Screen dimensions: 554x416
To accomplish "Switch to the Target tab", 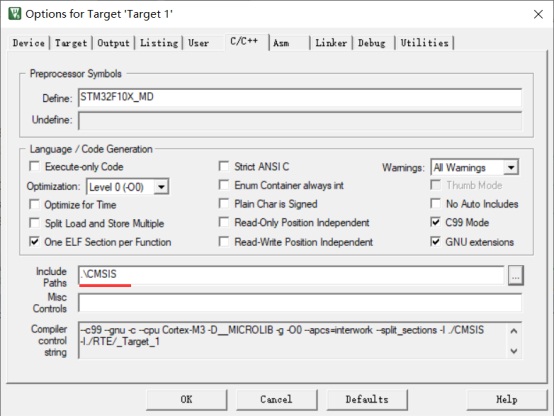I will [x=71, y=43].
